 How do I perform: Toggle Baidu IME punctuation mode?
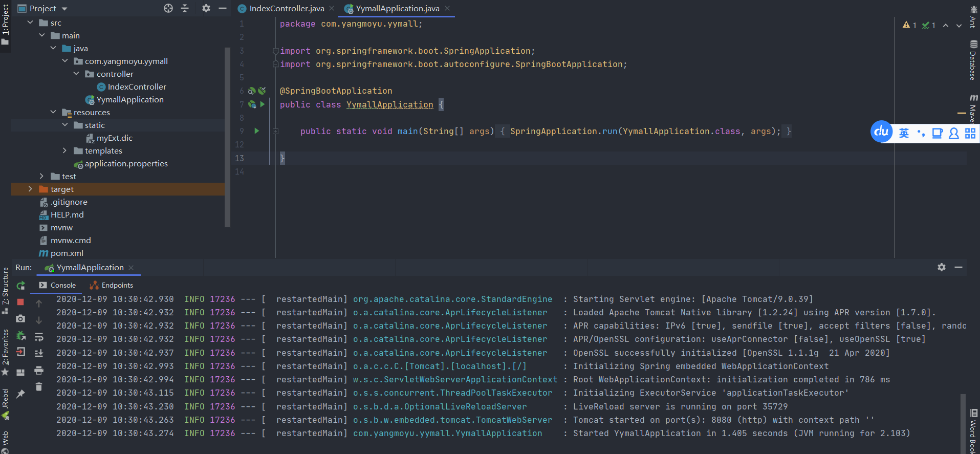921,134
